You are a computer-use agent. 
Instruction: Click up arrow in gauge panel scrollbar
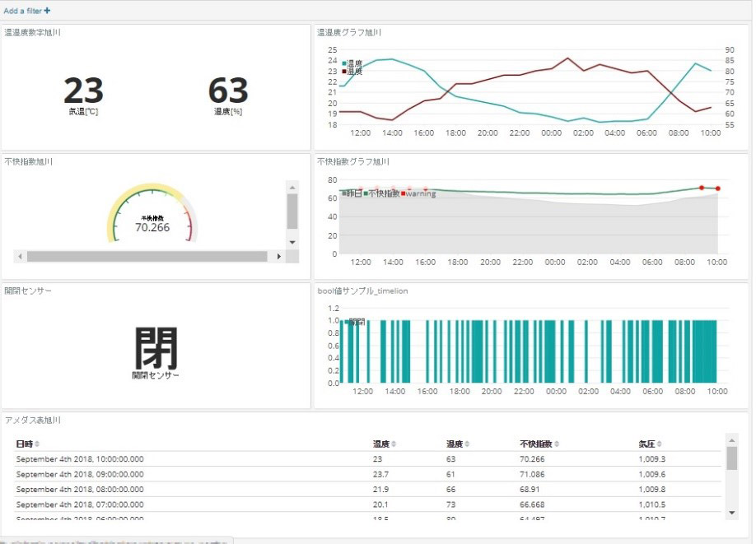tap(292, 188)
